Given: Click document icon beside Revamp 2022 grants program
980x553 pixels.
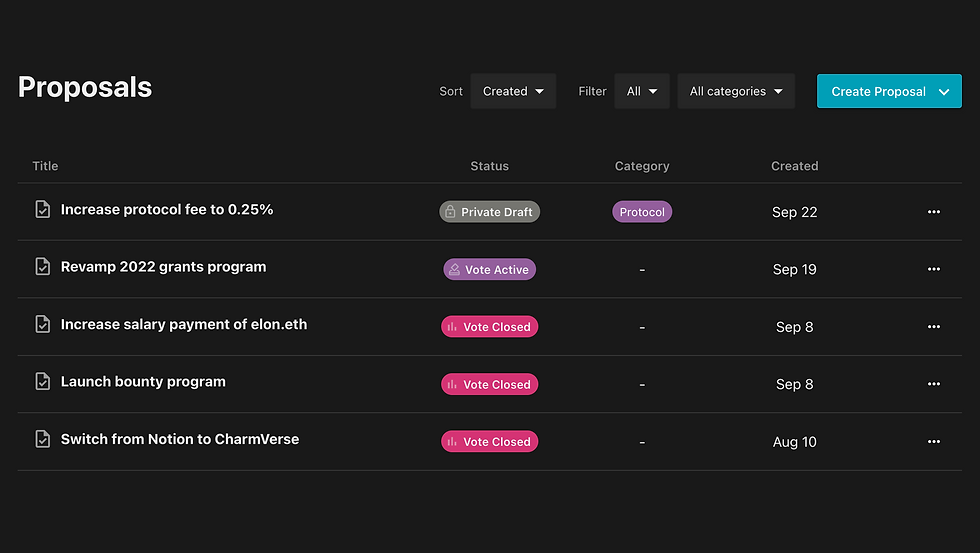Looking at the screenshot, I should [x=42, y=267].
